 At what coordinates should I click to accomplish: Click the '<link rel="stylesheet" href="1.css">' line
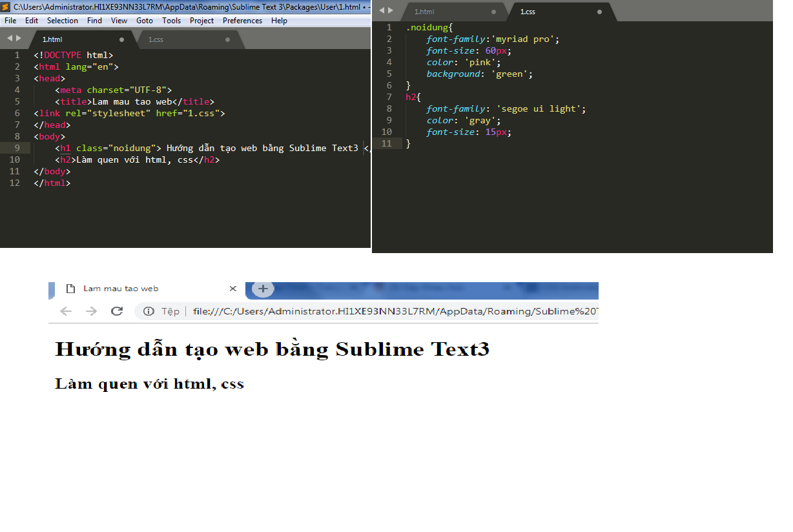(129, 113)
